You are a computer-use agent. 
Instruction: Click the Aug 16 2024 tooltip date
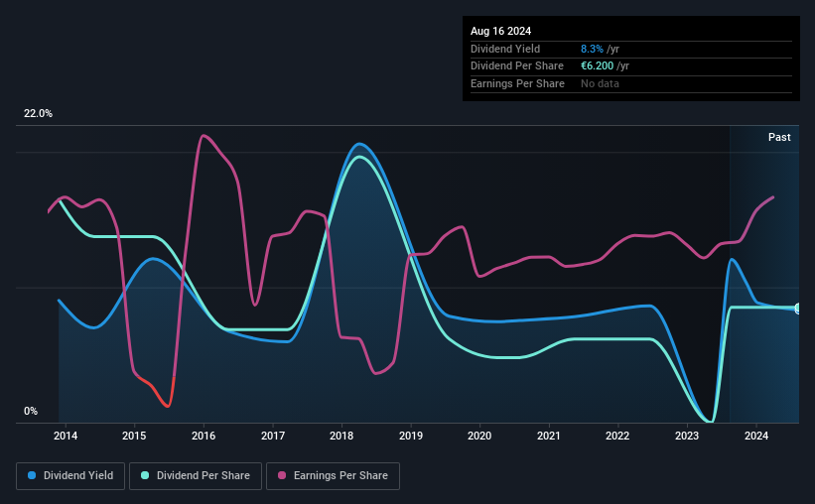pos(500,31)
